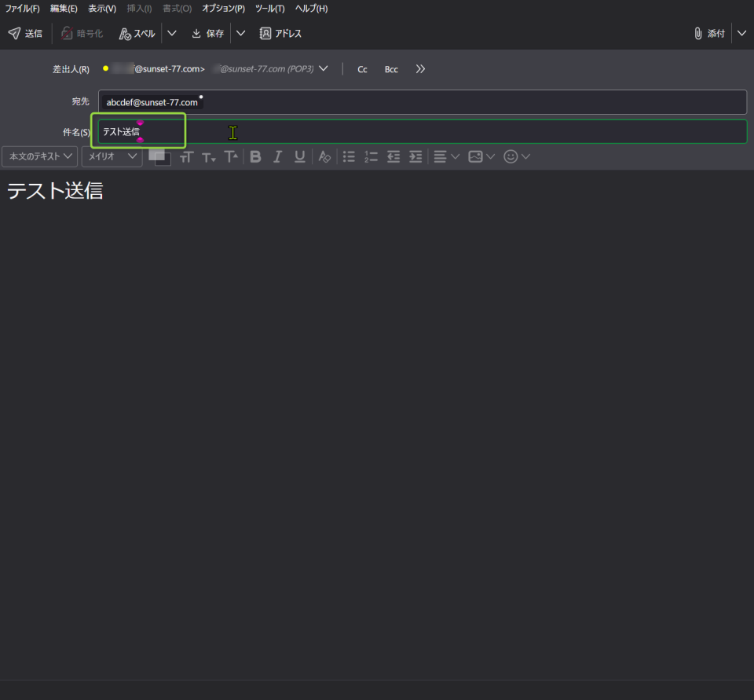The width and height of the screenshot is (754, 700).
Task: Toggle underline text formatting
Action: pos(299,156)
